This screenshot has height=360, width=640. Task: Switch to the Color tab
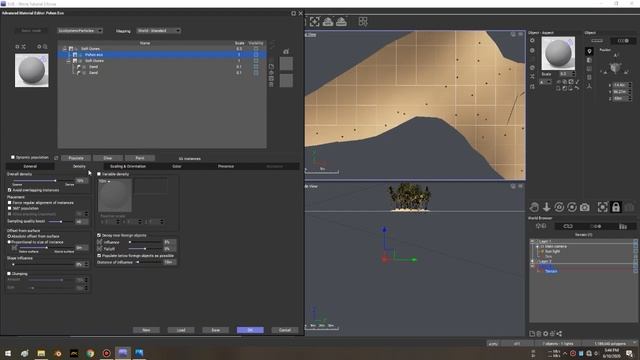pos(177,167)
